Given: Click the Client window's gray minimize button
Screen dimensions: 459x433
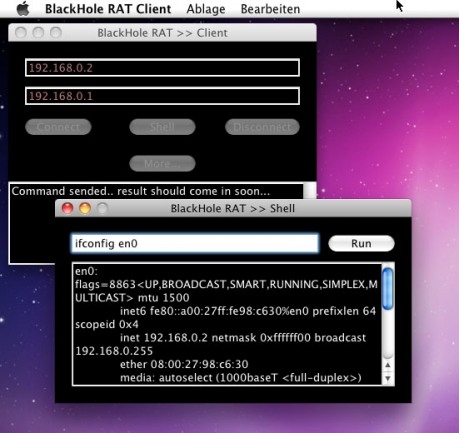Looking at the screenshot, I should [x=38, y=33].
